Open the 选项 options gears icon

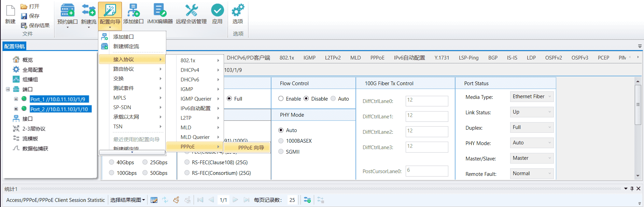point(238,11)
